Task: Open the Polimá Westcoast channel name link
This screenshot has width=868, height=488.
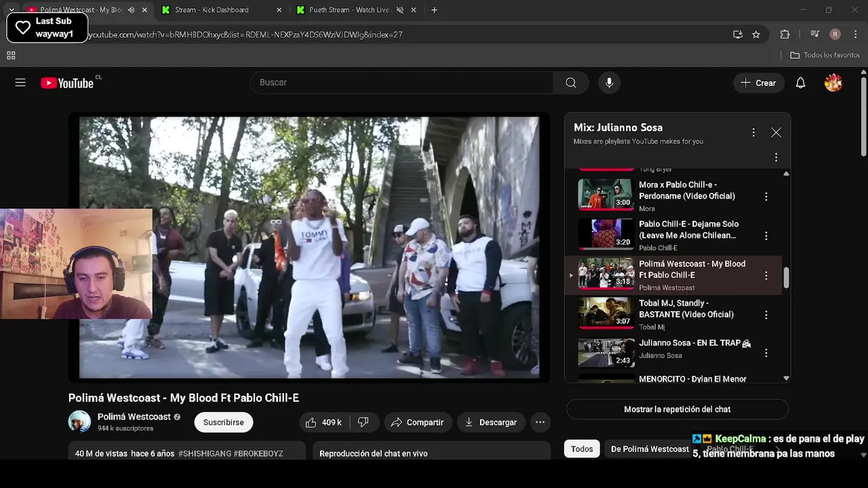Action: point(134,417)
